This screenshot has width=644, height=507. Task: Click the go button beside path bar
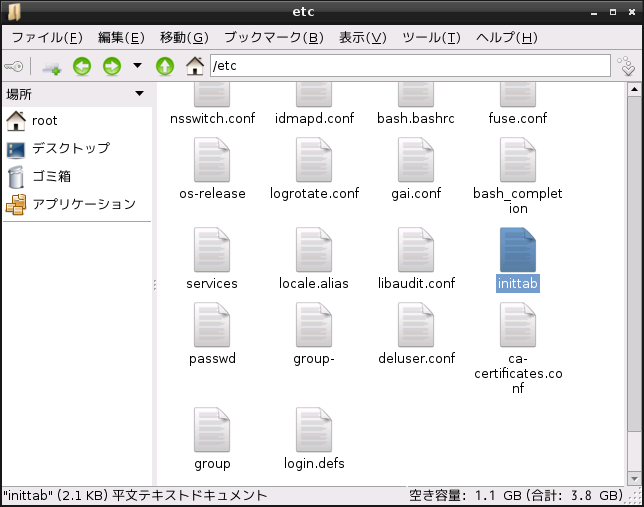[x=627, y=67]
